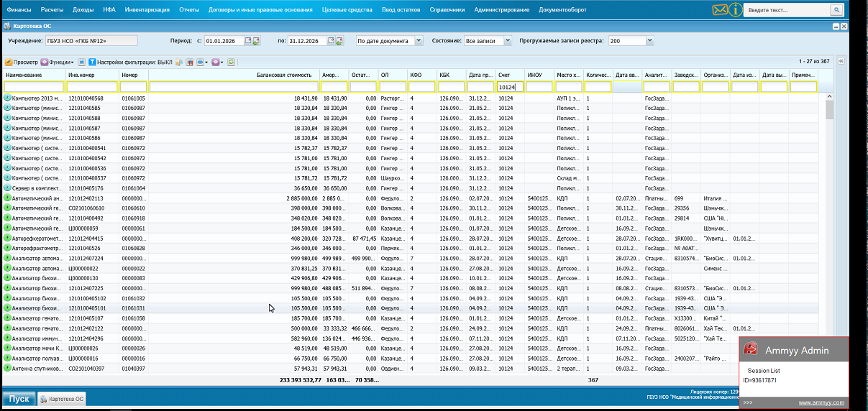Click status icon of Компьютер 2013 row
The height and width of the screenshot is (411, 868).
click(x=8, y=98)
